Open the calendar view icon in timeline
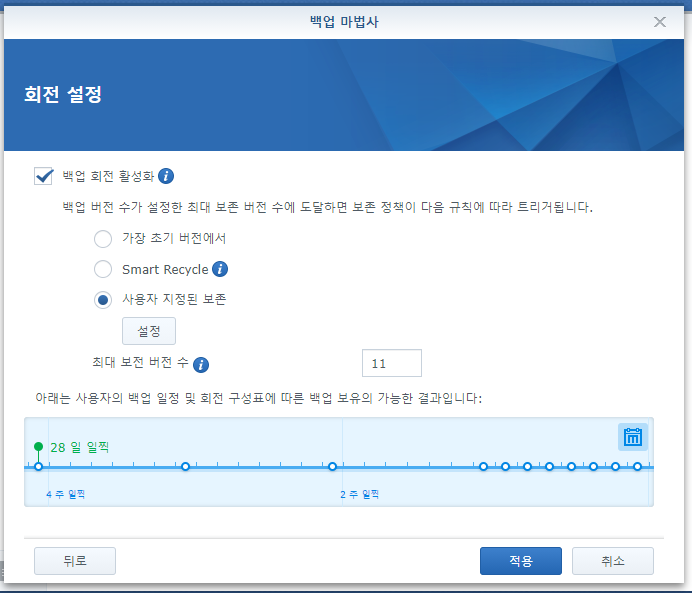Screen dimensions: 692x593 coord(632,437)
